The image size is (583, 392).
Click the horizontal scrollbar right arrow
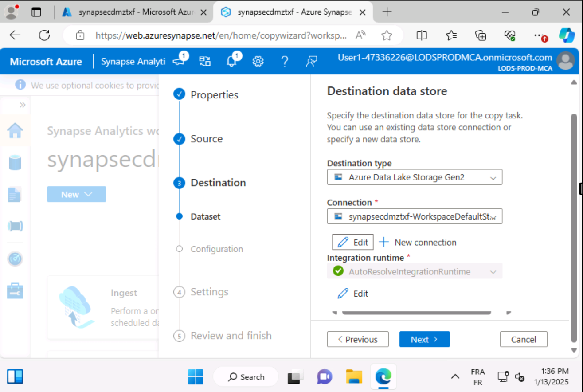coord(509,313)
